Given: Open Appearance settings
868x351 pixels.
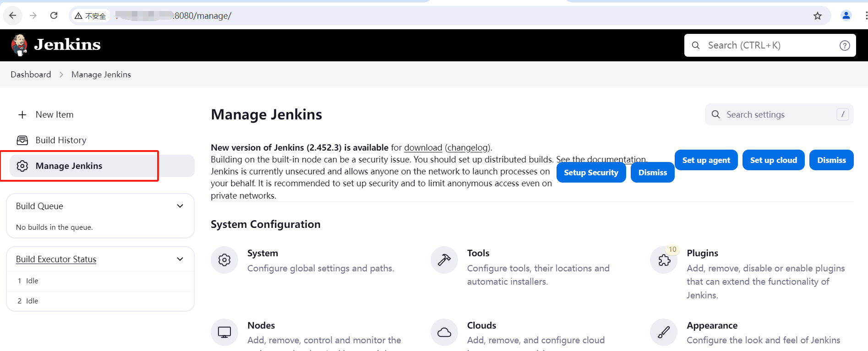Looking at the screenshot, I should (712, 325).
